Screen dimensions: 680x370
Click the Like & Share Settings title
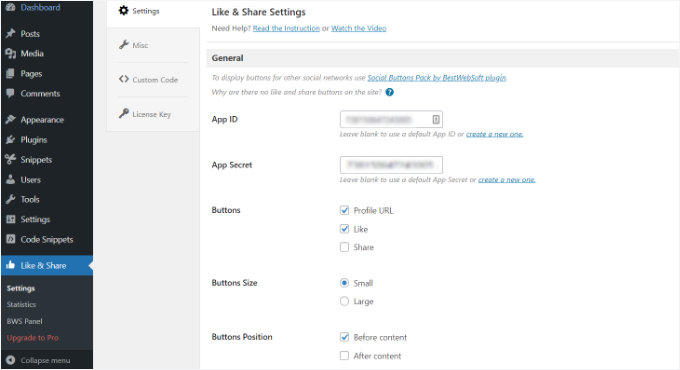coord(258,12)
